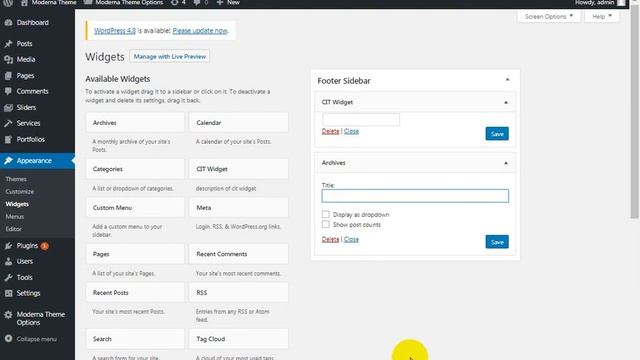Click the Moderna Theme home icon
Viewport: 640px width, 360px height.
(24, 3)
